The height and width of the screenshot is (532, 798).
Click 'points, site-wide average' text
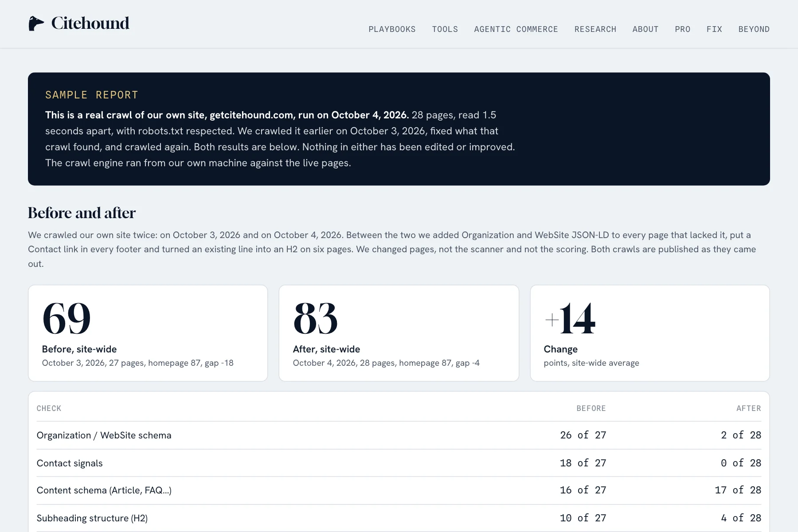pyautogui.click(x=591, y=363)
